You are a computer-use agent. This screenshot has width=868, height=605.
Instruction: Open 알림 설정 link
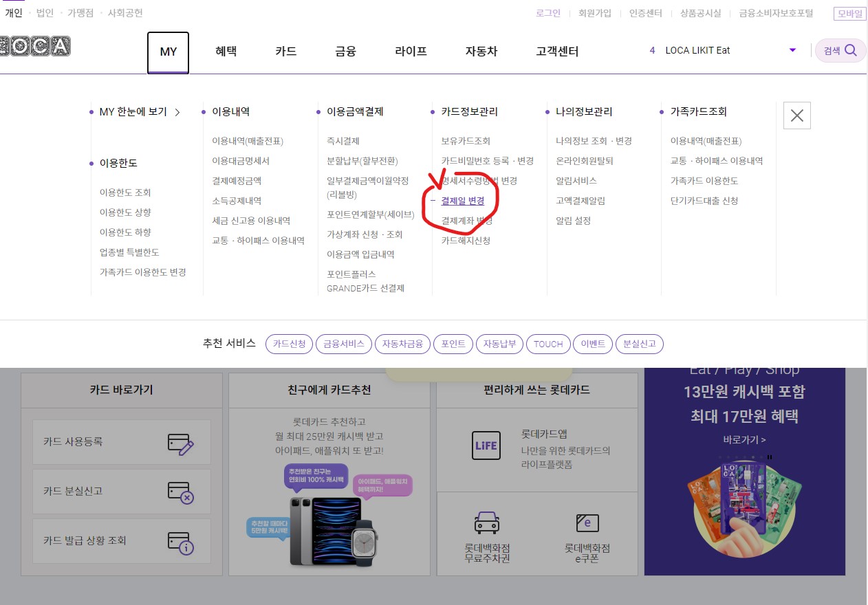click(574, 221)
